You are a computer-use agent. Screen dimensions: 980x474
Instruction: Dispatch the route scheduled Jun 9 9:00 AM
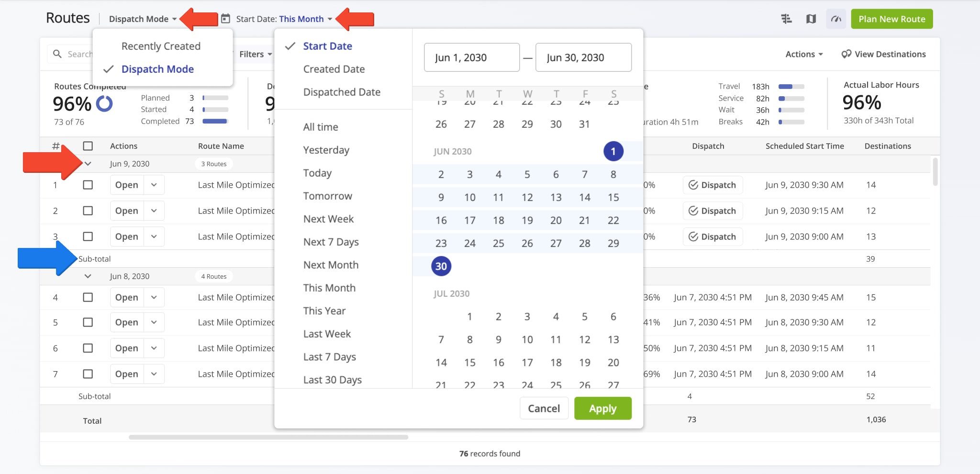(x=713, y=236)
